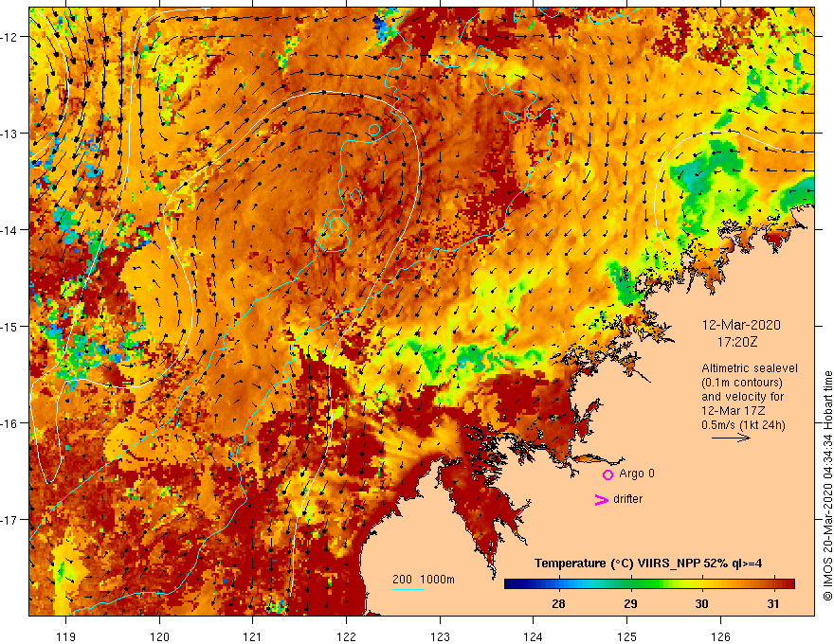
Task: Click the 31 value on temperature scale
Action: 773,603
